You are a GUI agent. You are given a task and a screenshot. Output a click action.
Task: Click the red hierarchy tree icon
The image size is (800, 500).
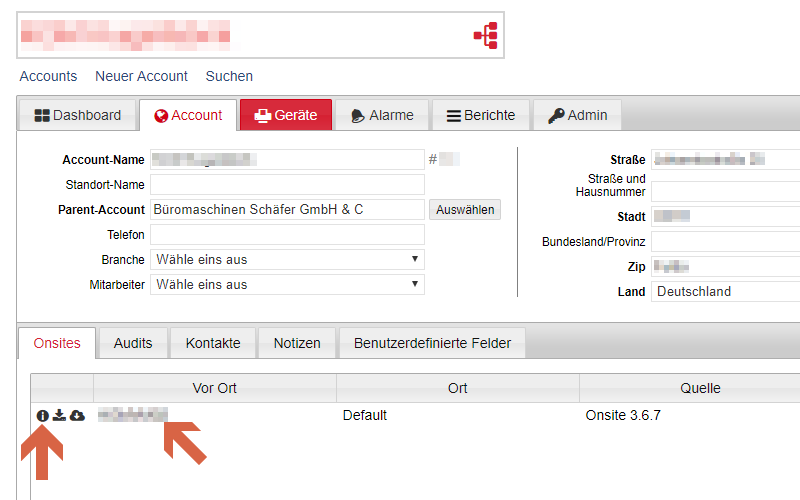click(x=485, y=36)
